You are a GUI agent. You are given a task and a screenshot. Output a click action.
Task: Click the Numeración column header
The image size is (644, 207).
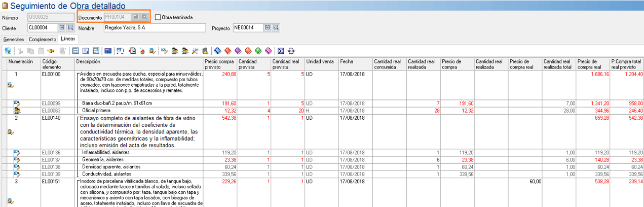(x=23, y=64)
